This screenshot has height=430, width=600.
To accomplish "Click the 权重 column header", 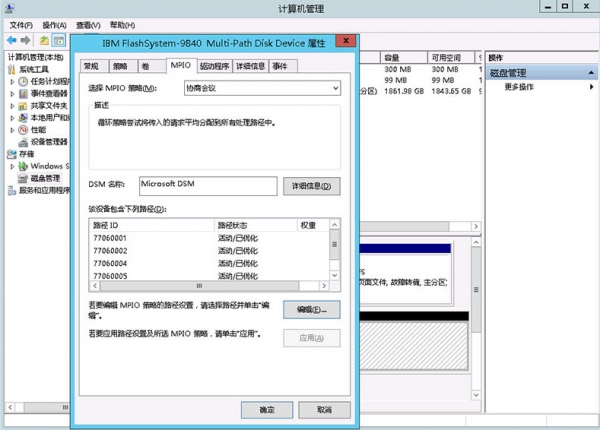I will click(313, 225).
